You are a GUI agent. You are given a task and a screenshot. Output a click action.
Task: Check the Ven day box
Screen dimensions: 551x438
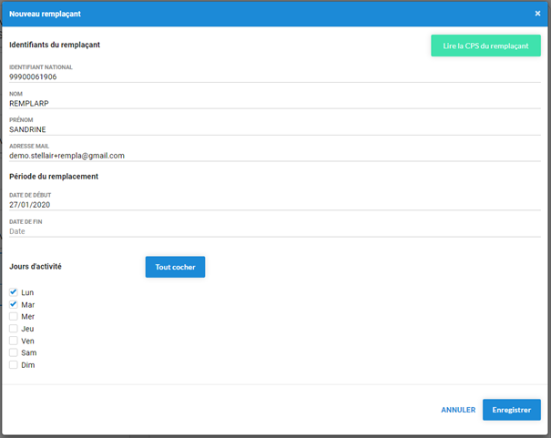pyautogui.click(x=13, y=341)
